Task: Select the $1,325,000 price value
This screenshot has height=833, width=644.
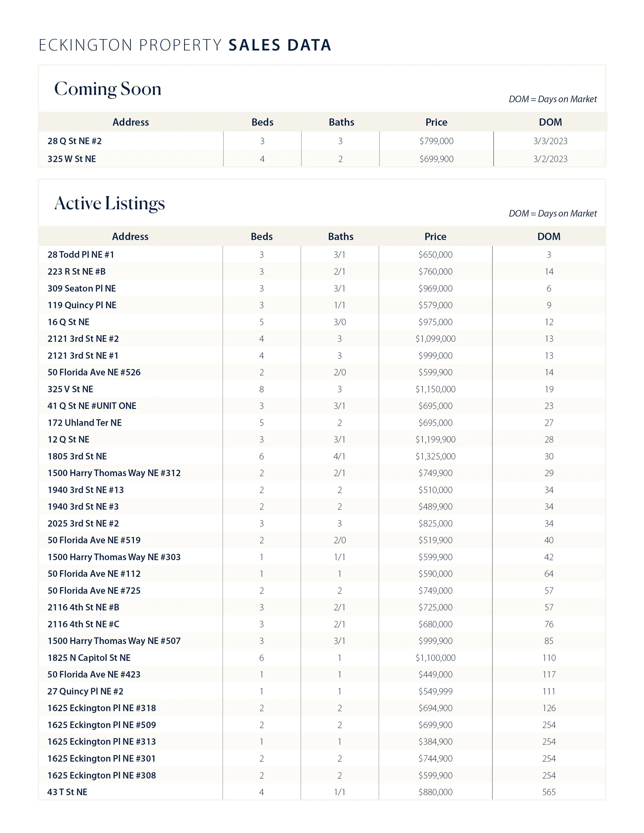Action: [435, 456]
